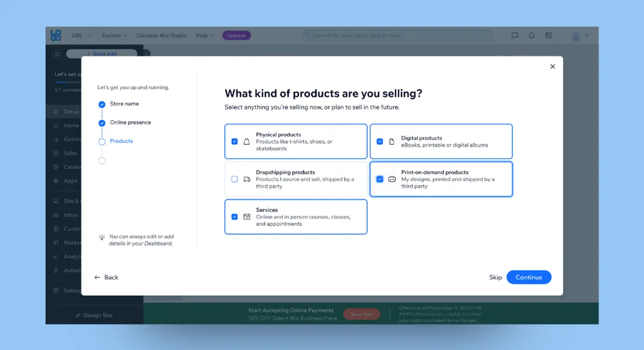Enable the Dropshipping products checkbox
644x350 pixels.
tap(235, 179)
